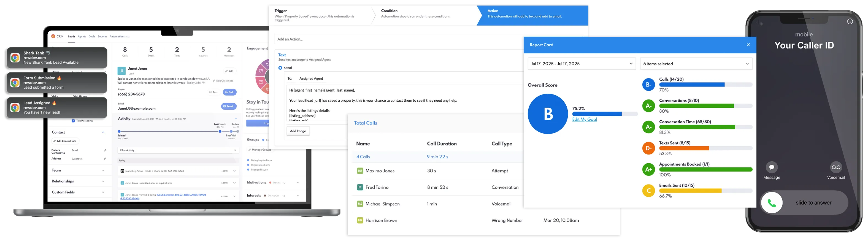Screen dimensions: 868x241
Task: Click Maximo Jones's MJ avatar icon
Action: [359, 171]
